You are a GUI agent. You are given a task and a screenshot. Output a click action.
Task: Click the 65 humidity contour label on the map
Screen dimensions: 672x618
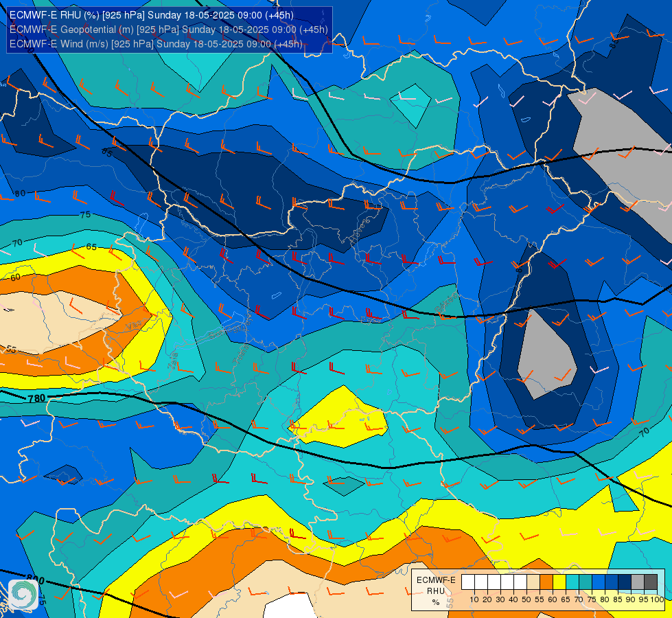point(91,247)
